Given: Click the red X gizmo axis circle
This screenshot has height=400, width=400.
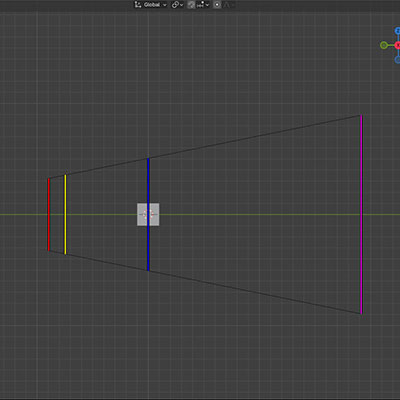Looking at the screenshot, I should point(397,45).
